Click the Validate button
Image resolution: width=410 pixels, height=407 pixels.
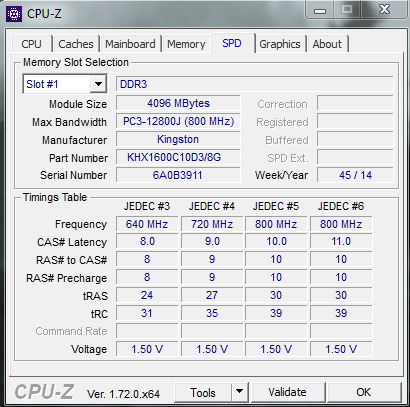point(287,392)
